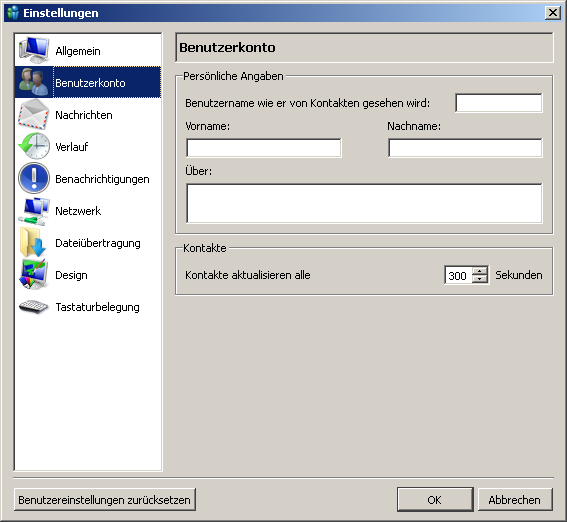Open the Design palette icon
Viewport: 567px width, 522px height.
click(x=34, y=274)
